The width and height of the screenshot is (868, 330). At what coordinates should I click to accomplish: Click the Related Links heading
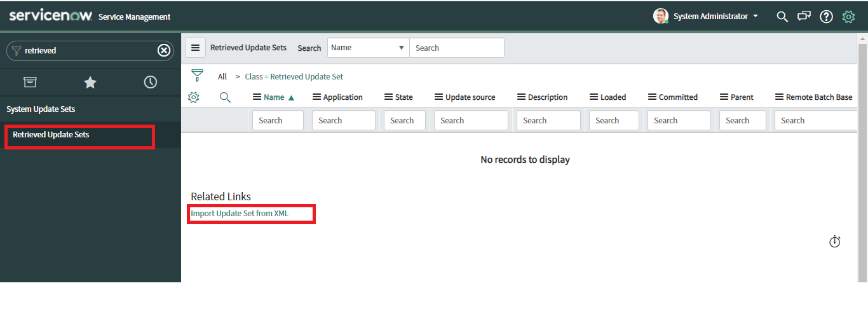[x=220, y=196]
